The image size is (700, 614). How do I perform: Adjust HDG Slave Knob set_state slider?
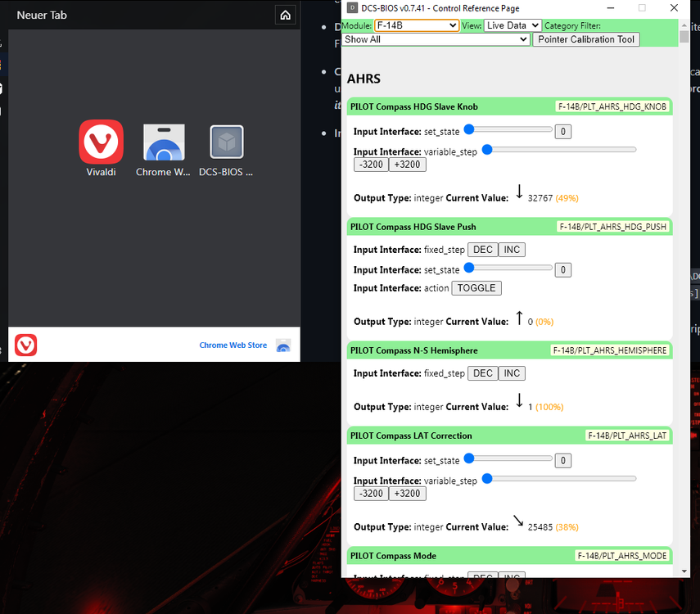pyautogui.click(x=508, y=129)
